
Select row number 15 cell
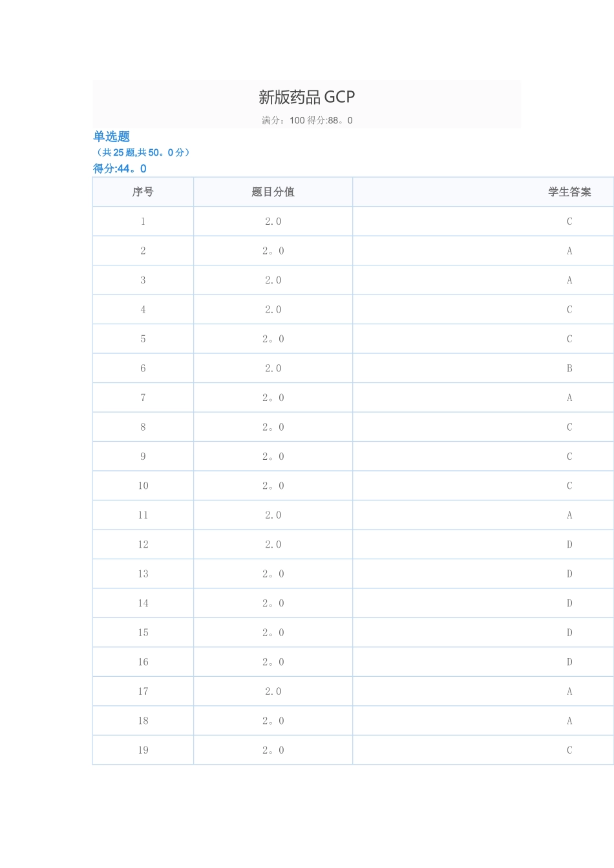point(143,633)
